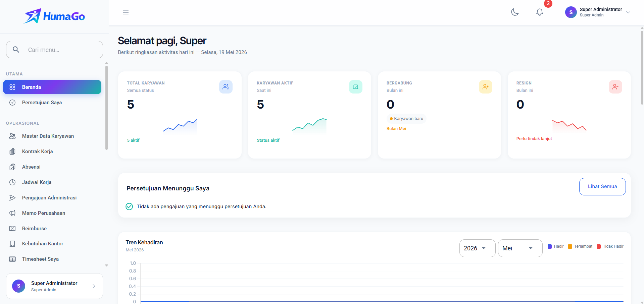Click the Persetujuan Menunggu Saya heading
644x304 pixels.
168,188
